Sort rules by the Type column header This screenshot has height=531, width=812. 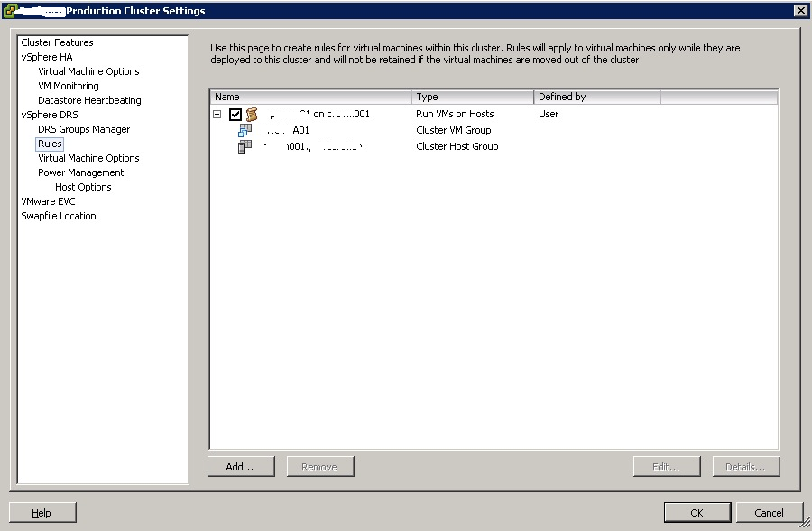click(x=472, y=97)
